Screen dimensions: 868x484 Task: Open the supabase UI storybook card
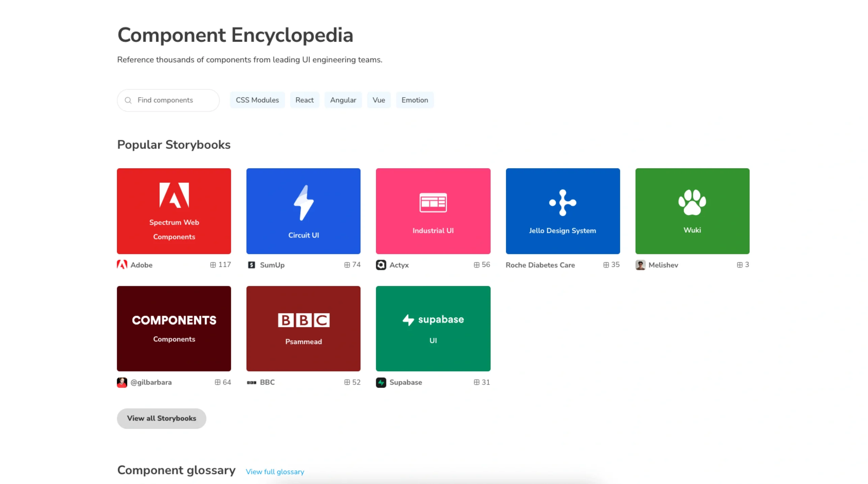[x=433, y=329]
